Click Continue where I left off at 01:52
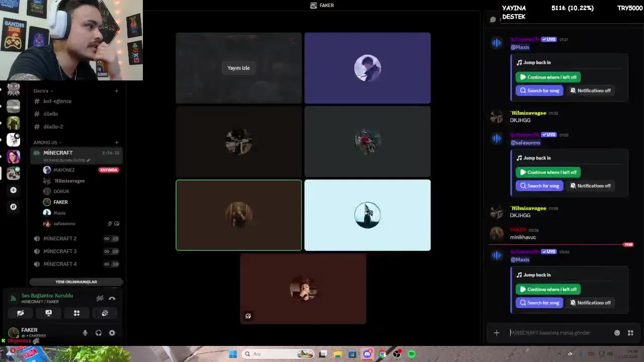 [x=548, y=172]
